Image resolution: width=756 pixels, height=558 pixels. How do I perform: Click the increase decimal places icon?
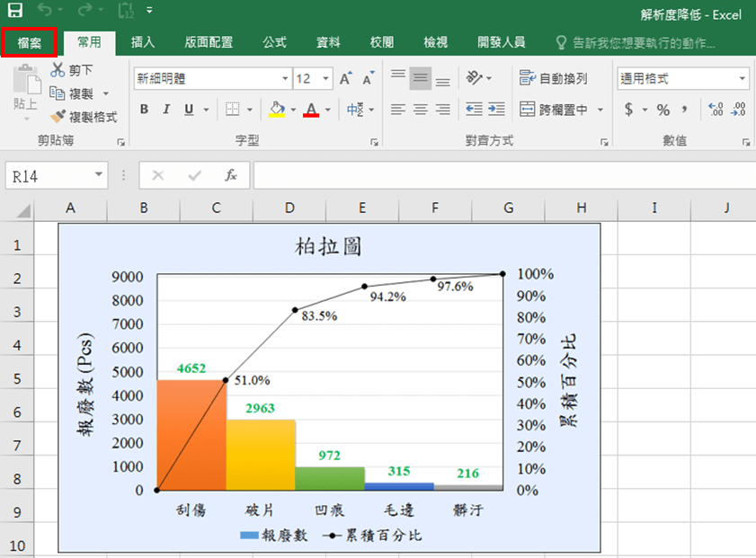click(x=716, y=110)
